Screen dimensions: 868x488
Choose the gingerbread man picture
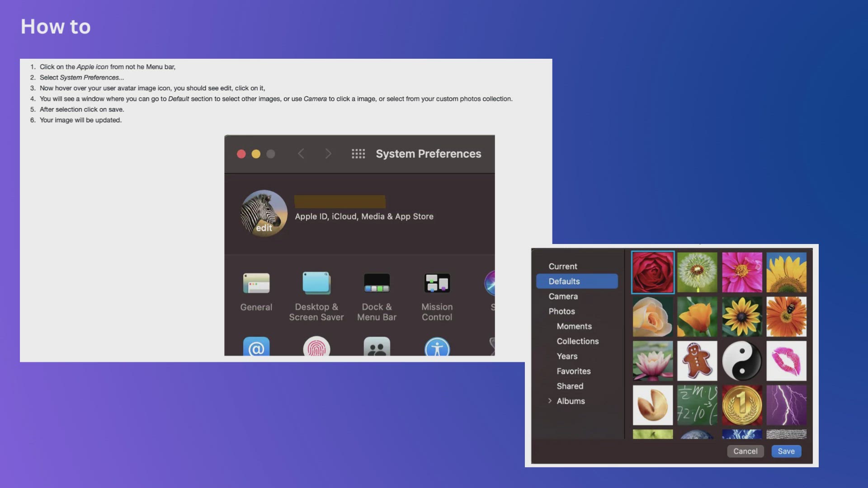click(697, 361)
